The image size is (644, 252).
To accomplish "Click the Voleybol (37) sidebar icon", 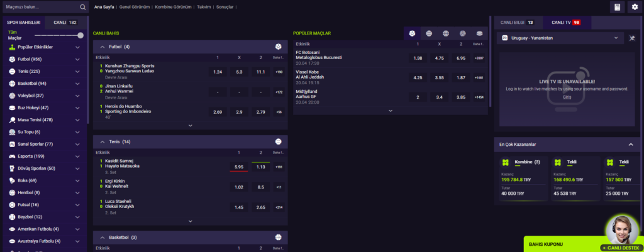I will click(x=12, y=96).
